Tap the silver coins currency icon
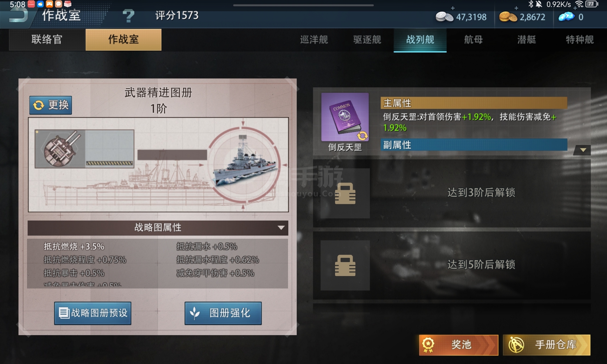The width and height of the screenshot is (607, 364). [x=444, y=17]
